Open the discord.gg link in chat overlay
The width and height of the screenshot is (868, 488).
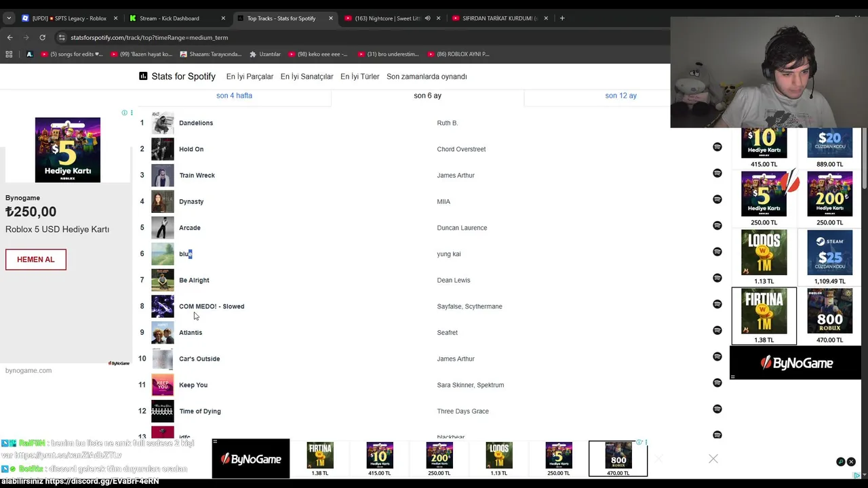pyautogui.click(x=102, y=481)
